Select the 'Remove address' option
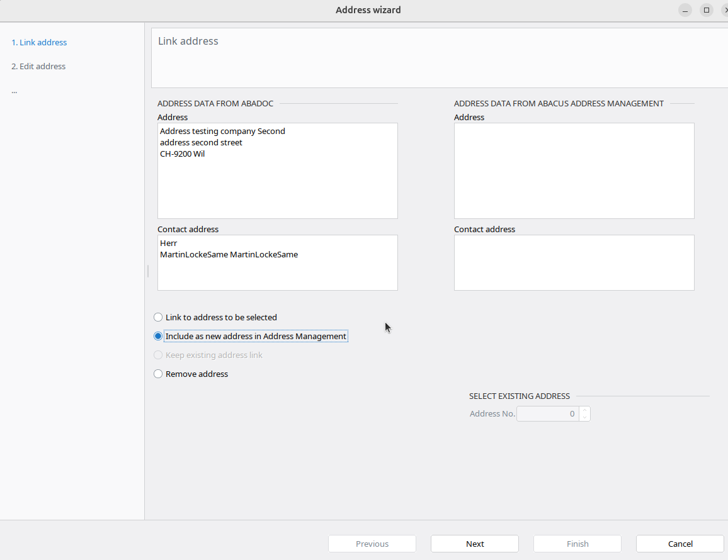The image size is (728, 560). coord(158,374)
